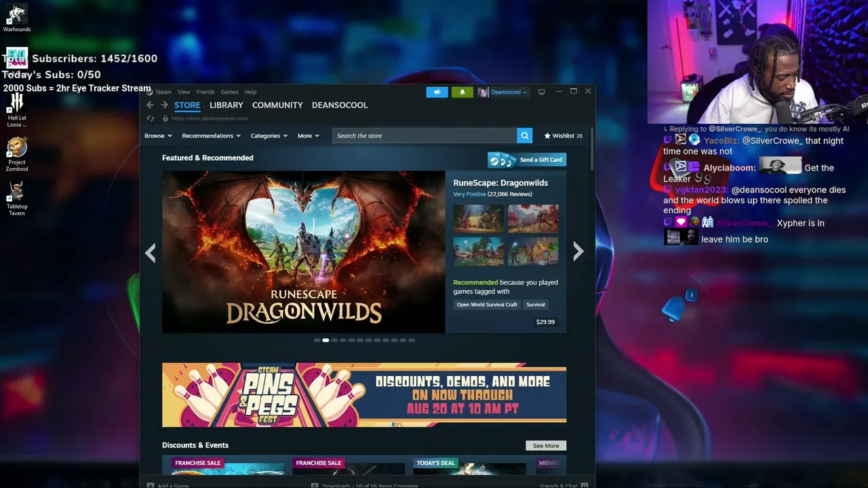Open the Pins & Pegs Fest banner
868x488 pixels.
[364, 395]
